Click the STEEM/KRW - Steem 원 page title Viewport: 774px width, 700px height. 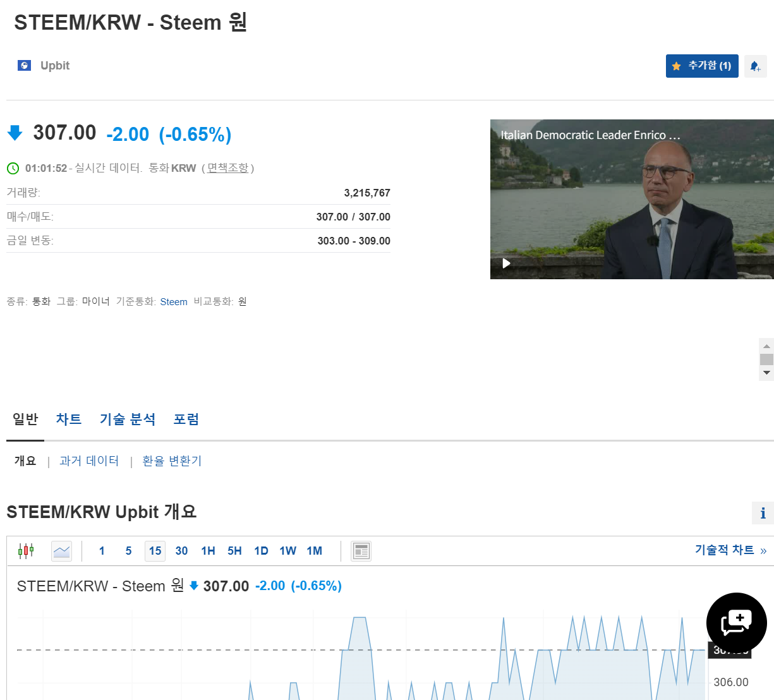[130, 22]
